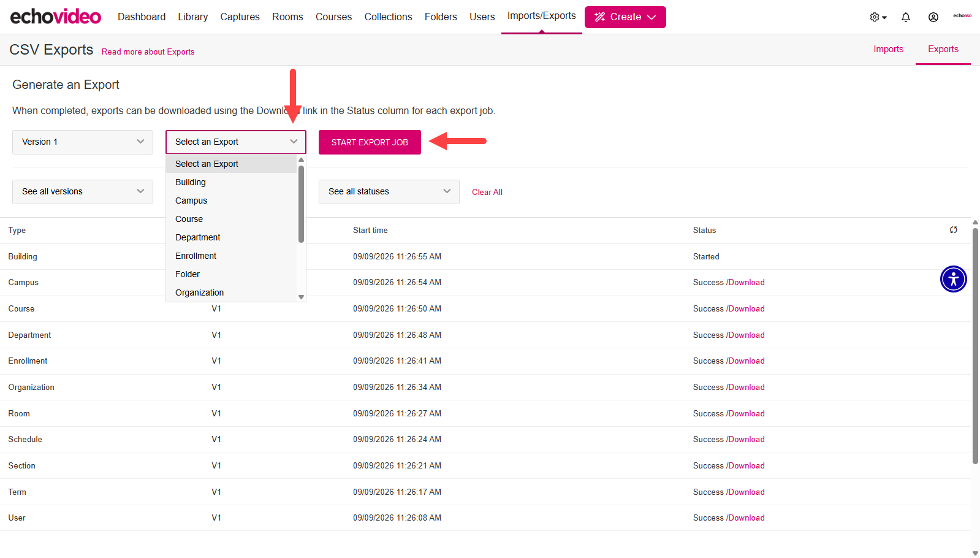This screenshot has height=558, width=980.
Task: Click the page vertical scrollbar thumb
Action: pyautogui.click(x=975, y=346)
